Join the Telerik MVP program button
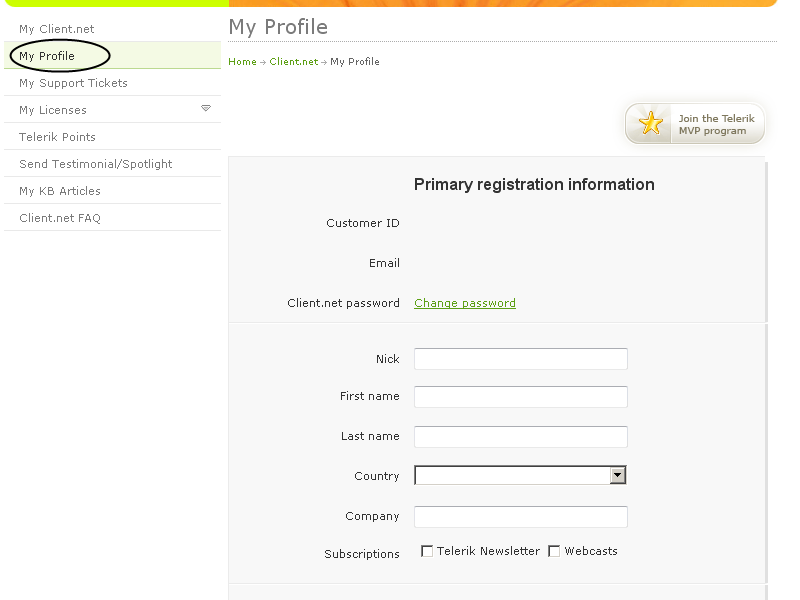Screen dimensions: 800x600 pos(711,124)
